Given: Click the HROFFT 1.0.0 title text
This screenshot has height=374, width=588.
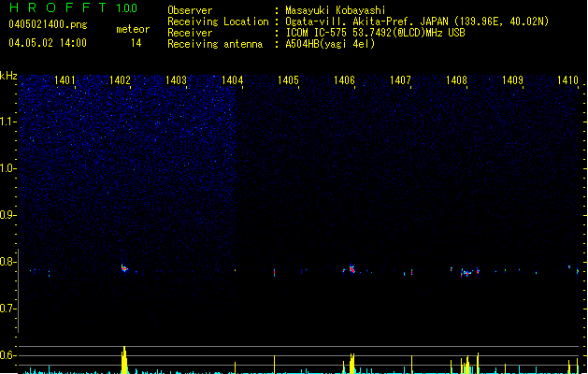Looking at the screenshot, I should (x=73, y=7).
